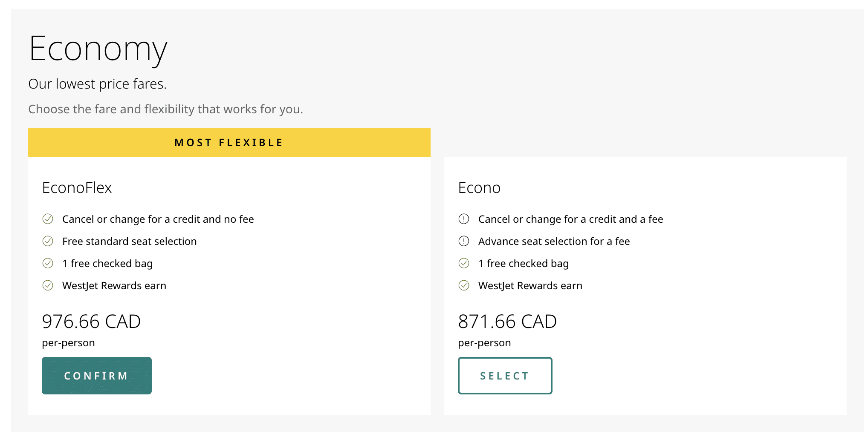This screenshot has width=868, height=437.
Task: Click the checkmark icon beside EconoFlex cancel policy
Action: [x=48, y=219]
